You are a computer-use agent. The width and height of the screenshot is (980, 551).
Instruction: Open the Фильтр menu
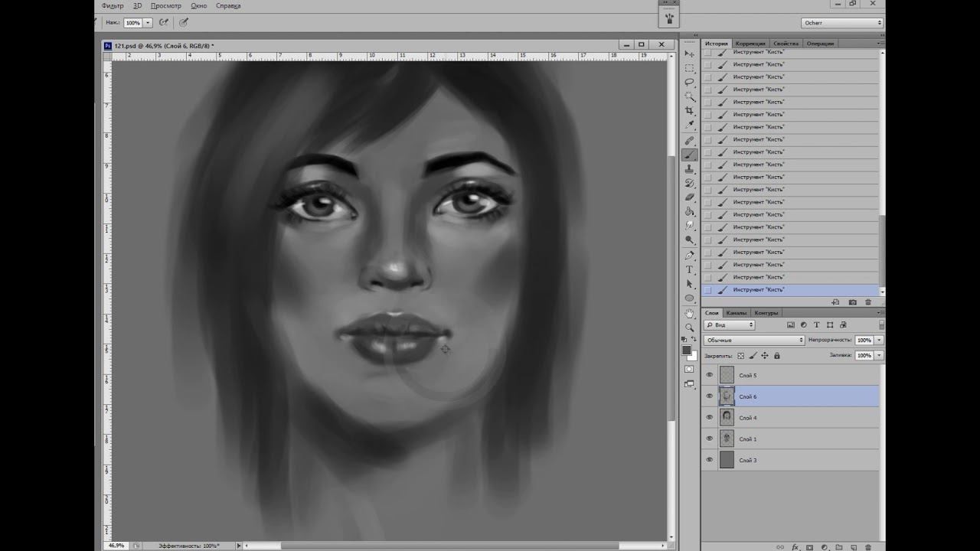click(113, 6)
